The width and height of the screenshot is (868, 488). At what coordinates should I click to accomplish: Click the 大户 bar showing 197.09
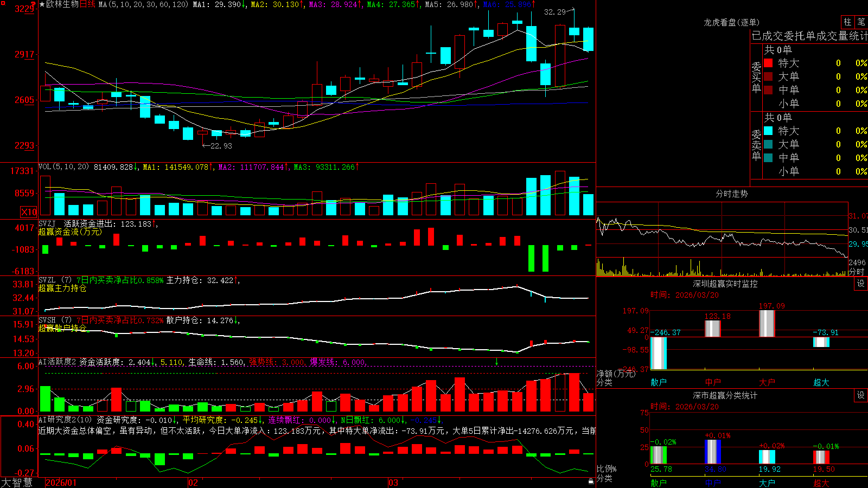[x=767, y=323]
